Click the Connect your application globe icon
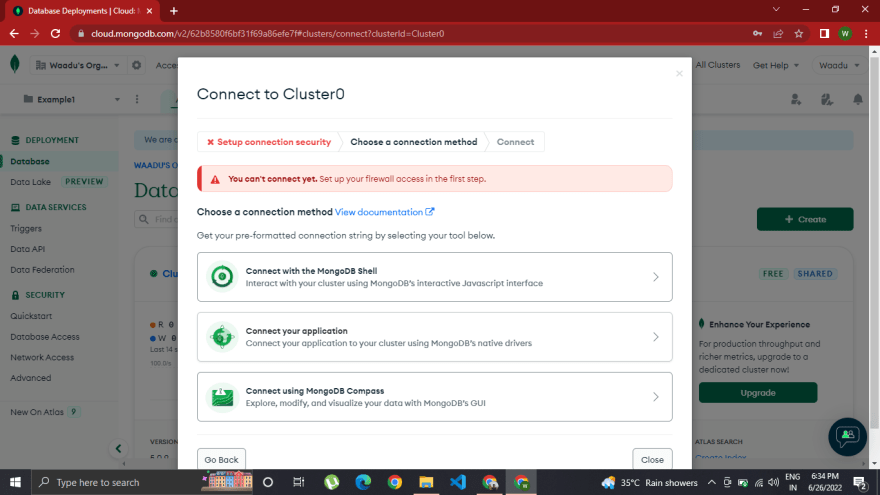880x495 pixels. coord(222,337)
